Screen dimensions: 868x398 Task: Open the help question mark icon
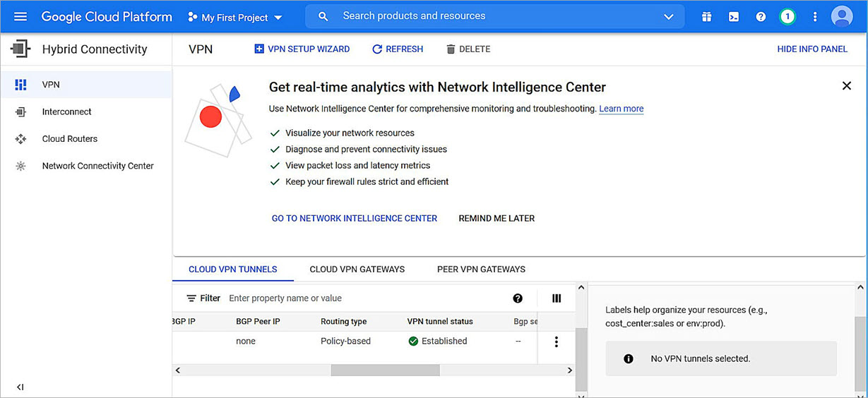(x=761, y=17)
